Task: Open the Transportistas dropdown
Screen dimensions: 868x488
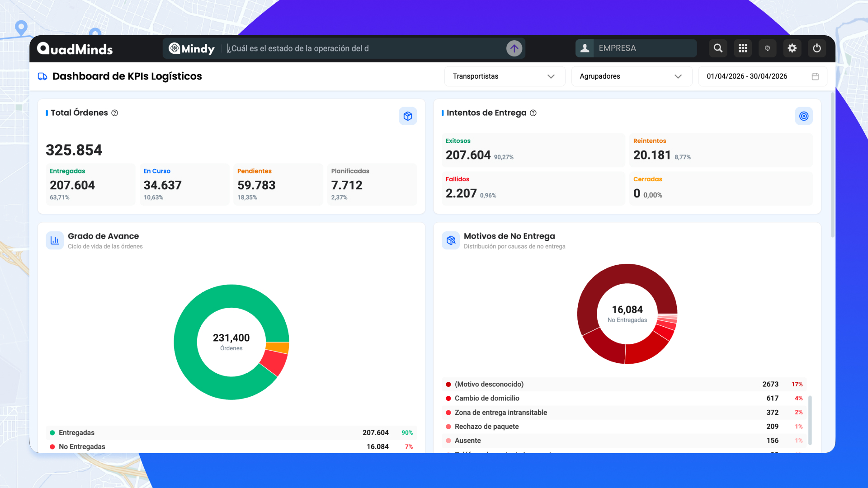Action: point(505,76)
